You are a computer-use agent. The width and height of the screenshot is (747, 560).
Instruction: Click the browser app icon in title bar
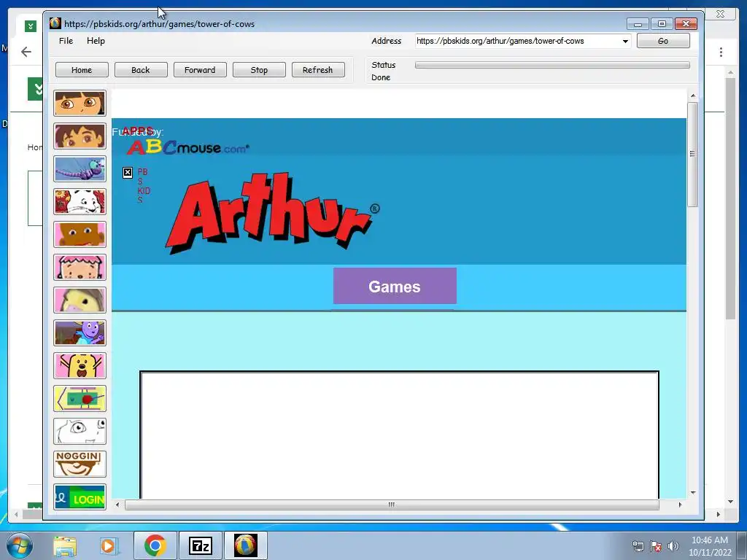[55, 23]
